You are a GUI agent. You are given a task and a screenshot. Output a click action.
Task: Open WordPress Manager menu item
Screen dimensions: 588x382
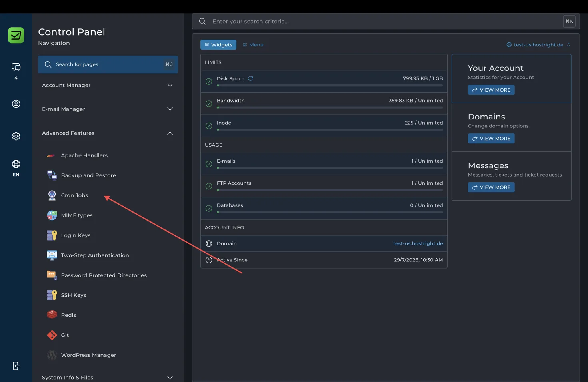coord(88,355)
